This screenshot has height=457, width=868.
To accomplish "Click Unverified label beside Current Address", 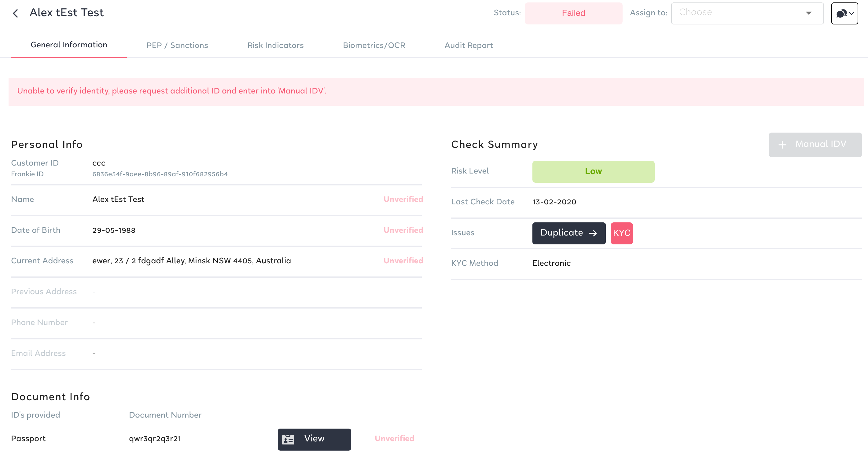I will tap(403, 260).
